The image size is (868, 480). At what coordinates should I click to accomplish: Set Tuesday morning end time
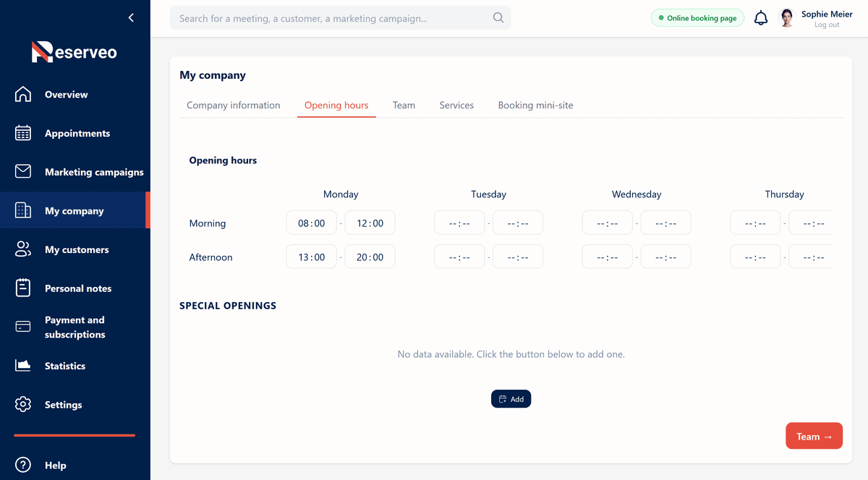point(518,223)
